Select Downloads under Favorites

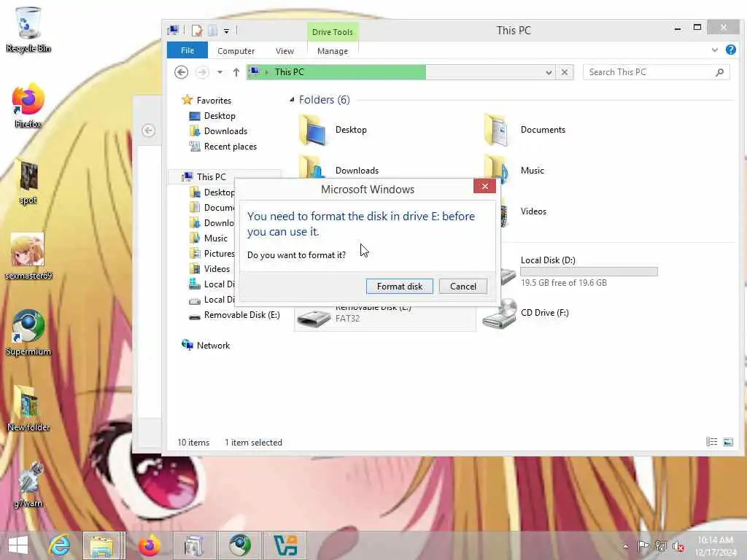click(x=225, y=131)
